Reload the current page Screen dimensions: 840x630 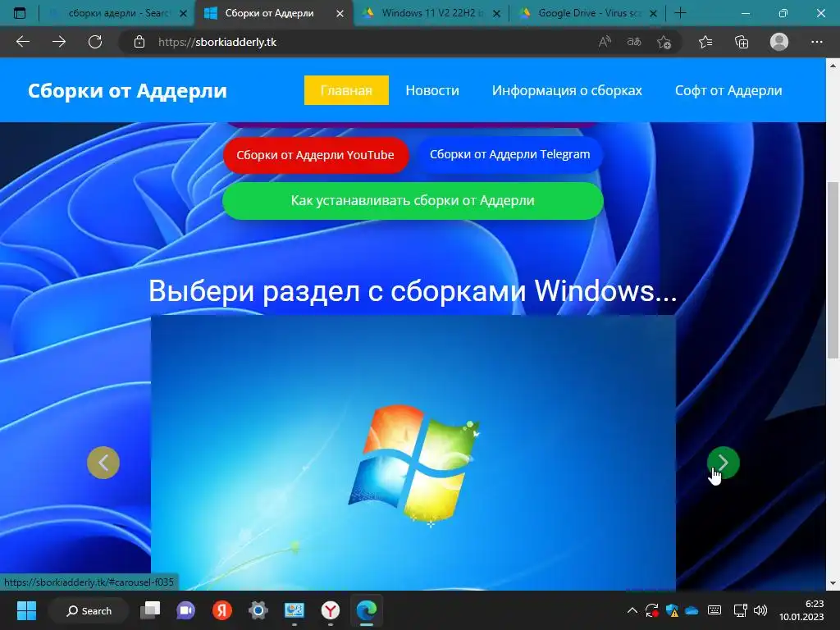click(95, 42)
